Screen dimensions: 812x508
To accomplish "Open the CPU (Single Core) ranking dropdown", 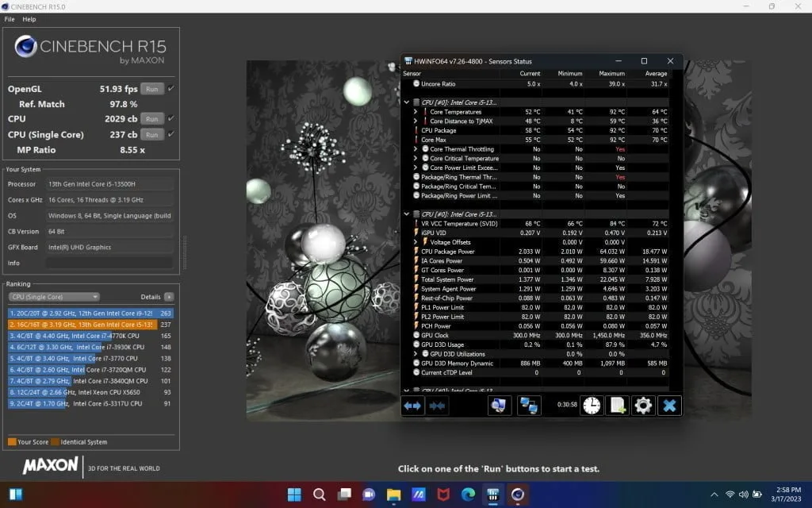I will tap(54, 297).
